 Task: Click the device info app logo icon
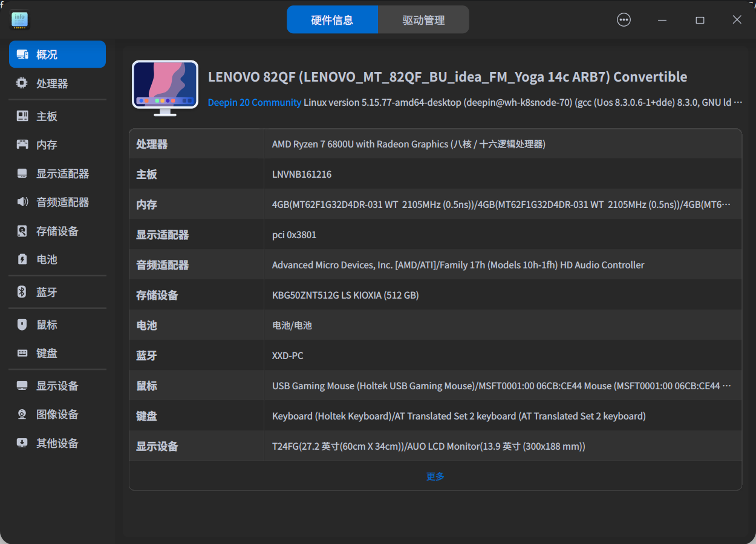tap(19, 19)
